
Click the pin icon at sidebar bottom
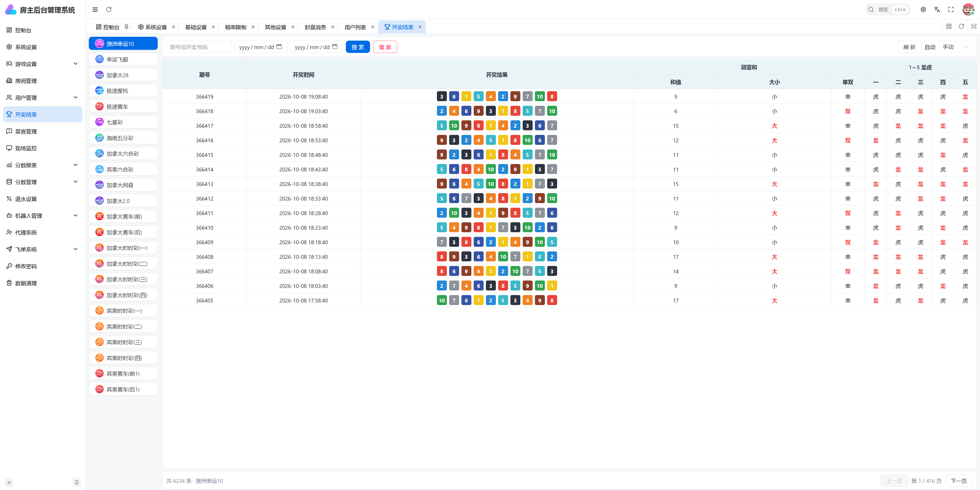coord(77,482)
